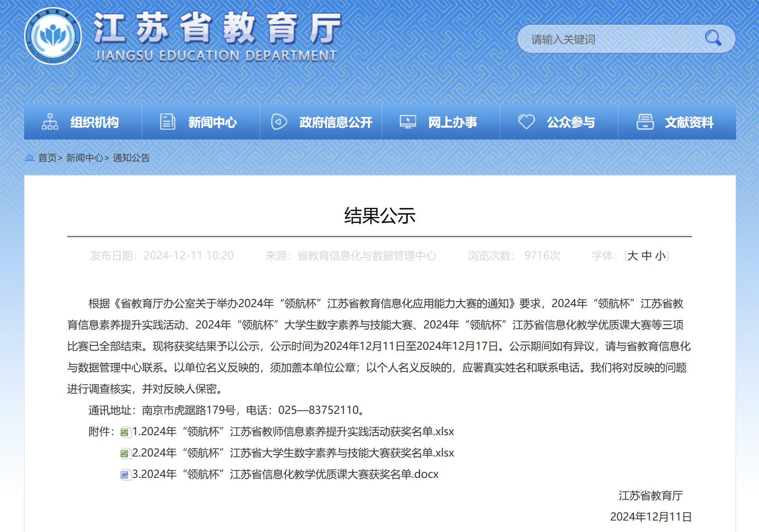
Task: Open the 网上办事 menu item
Action: coord(452,122)
